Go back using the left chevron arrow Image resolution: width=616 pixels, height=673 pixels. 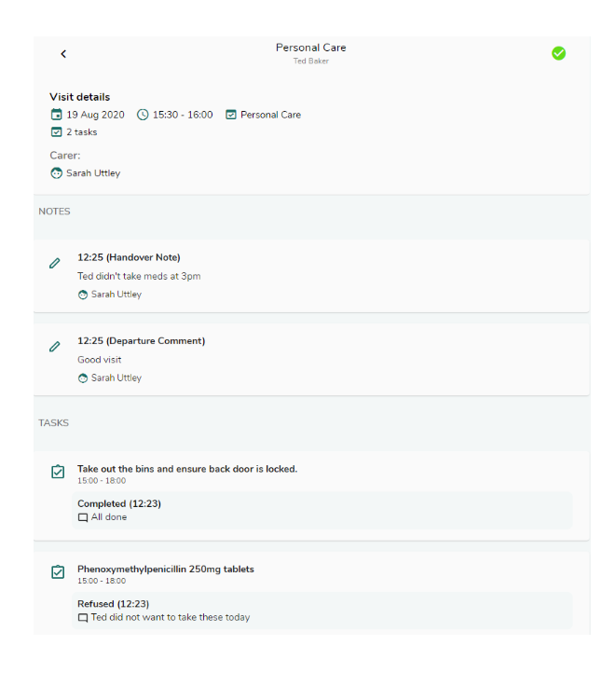(63, 54)
